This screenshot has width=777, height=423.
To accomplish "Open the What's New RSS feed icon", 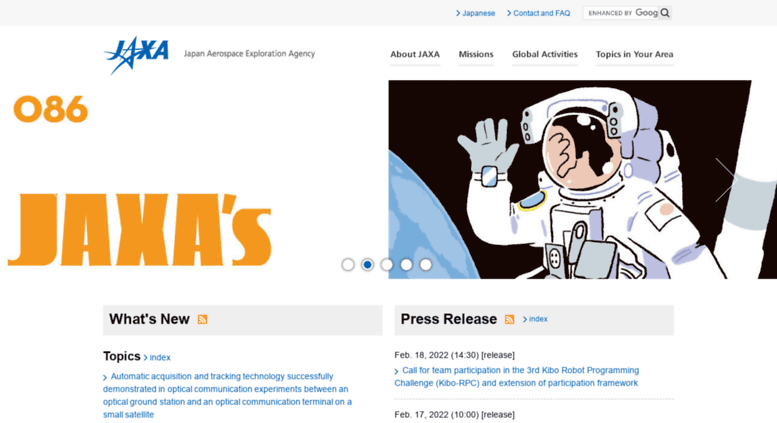I will click(x=202, y=319).
